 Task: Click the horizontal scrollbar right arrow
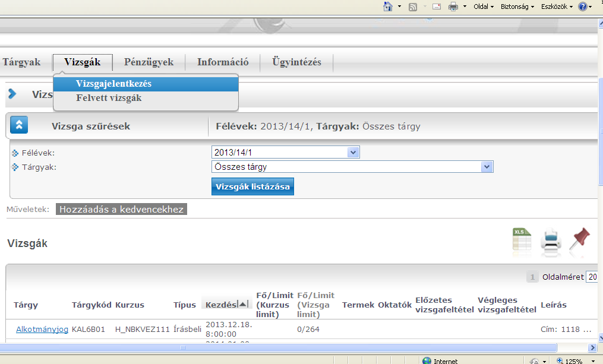tap(592, 348)
